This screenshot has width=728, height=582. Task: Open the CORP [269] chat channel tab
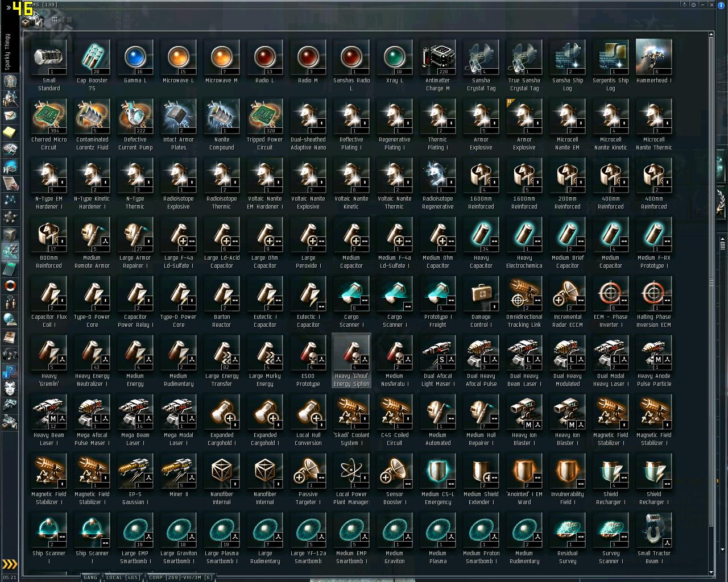click(180, 577)
